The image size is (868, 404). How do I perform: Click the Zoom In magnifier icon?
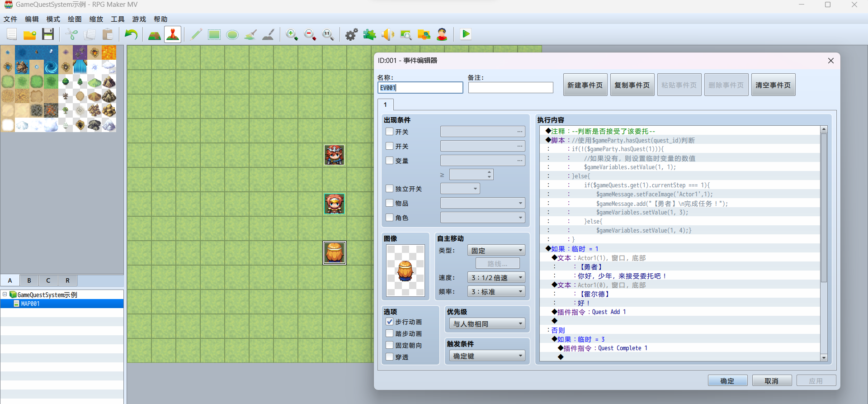pos(292,34)
